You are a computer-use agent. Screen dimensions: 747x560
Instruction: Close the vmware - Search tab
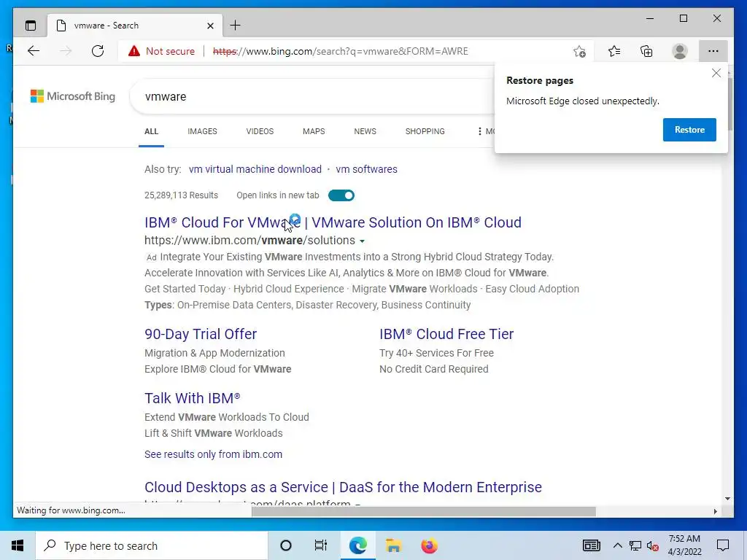(x=210, y=26)
